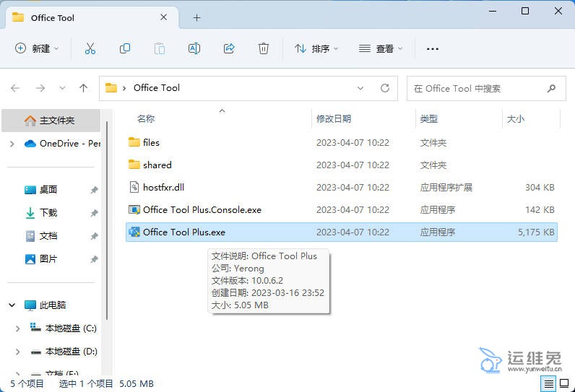The image size is (575, 392).
Task: Open the 查看 (View) dropdown menu
Action: coord(381,48)
